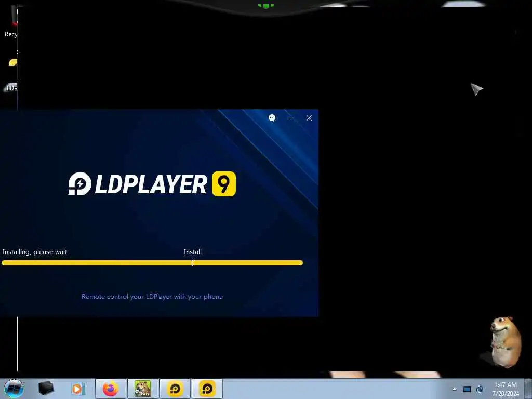The width and height of the screenshot is (532, 399).
Task: Click the green indicator at top of screen
Action: click(265, 6)
